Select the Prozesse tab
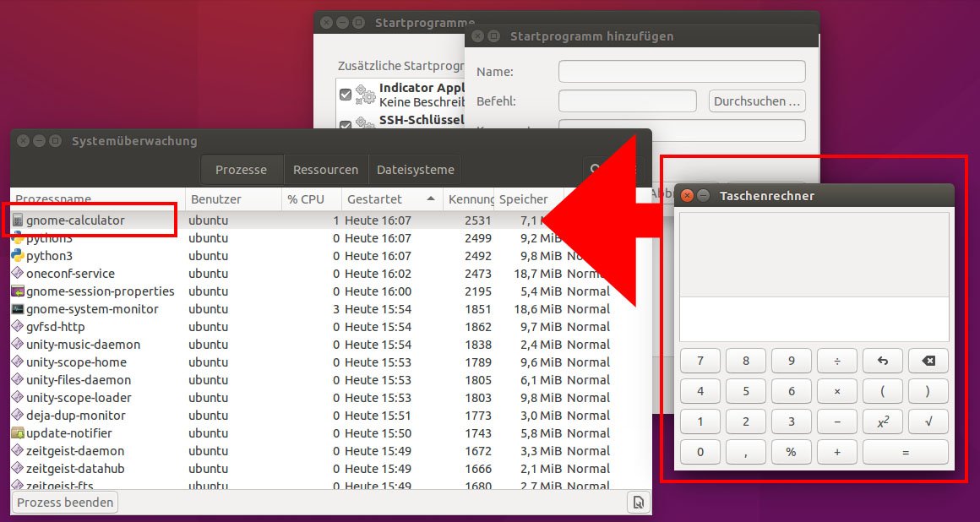The image size is (980, 522). pyautogui.click(x=241, y=169)
